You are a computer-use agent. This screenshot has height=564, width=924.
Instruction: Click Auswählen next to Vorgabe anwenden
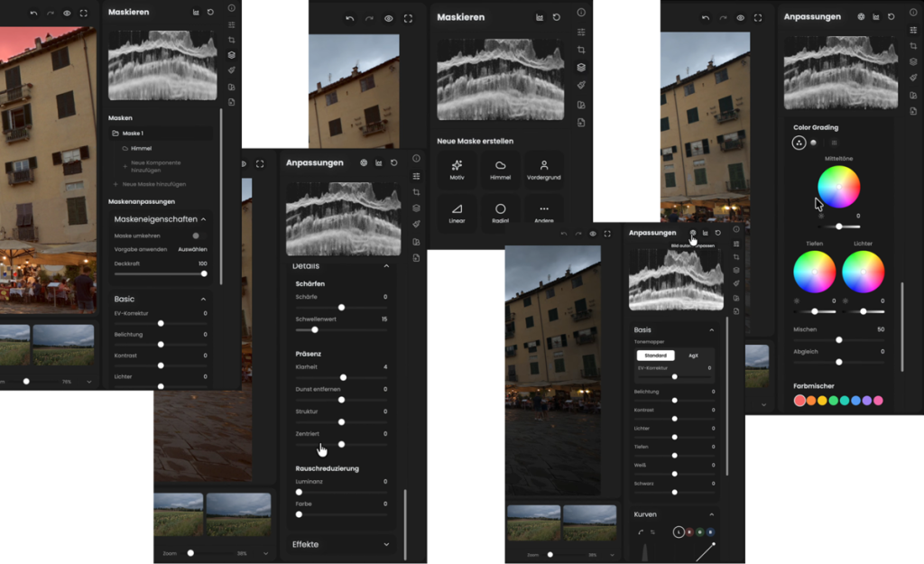pos(192,249)
